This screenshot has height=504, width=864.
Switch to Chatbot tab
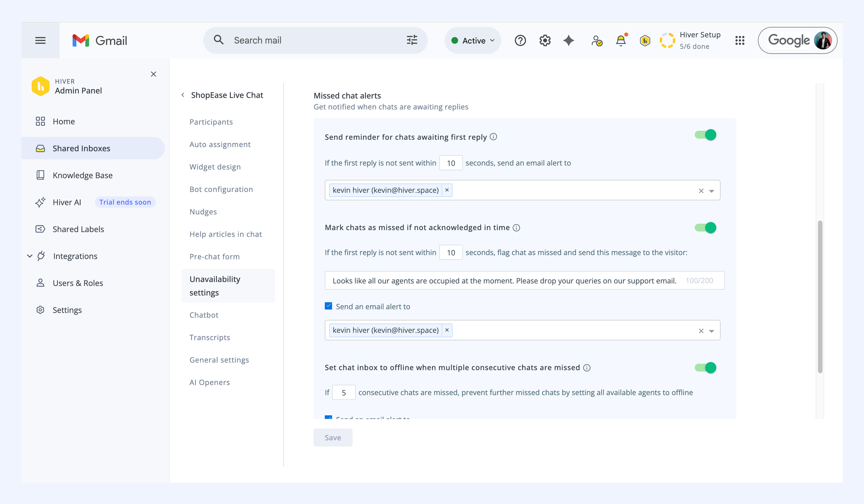pos(204,315)
